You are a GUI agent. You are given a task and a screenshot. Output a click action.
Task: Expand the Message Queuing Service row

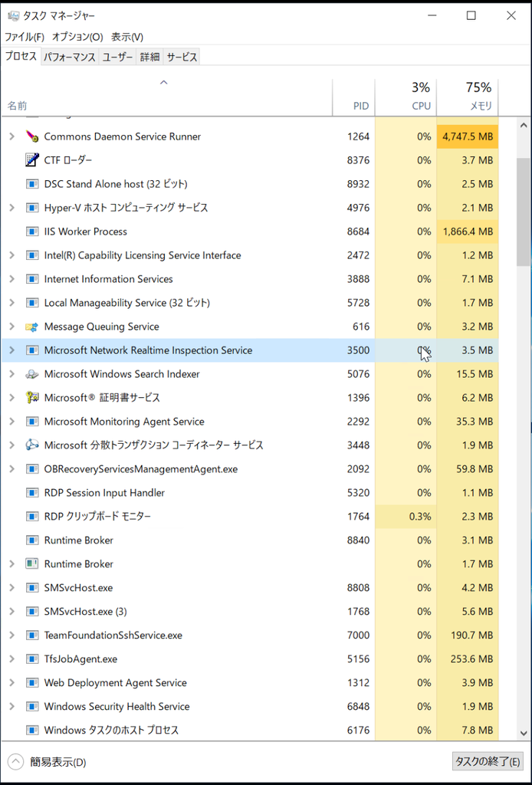click(x=12, y=327)
